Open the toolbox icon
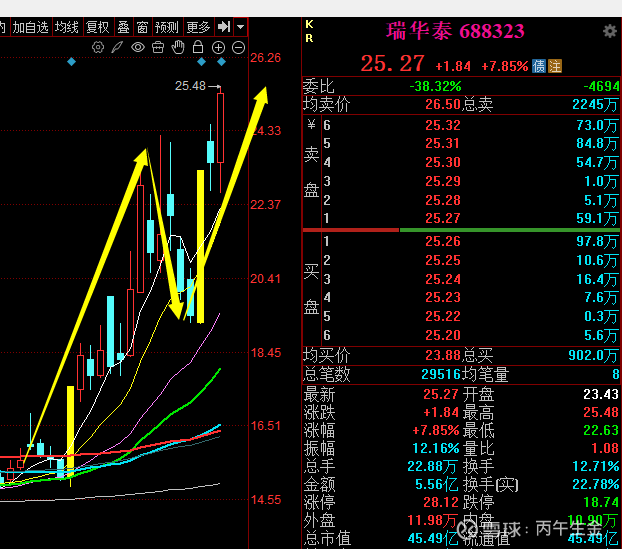Viewport: 622px width, 549px height. 158,48
